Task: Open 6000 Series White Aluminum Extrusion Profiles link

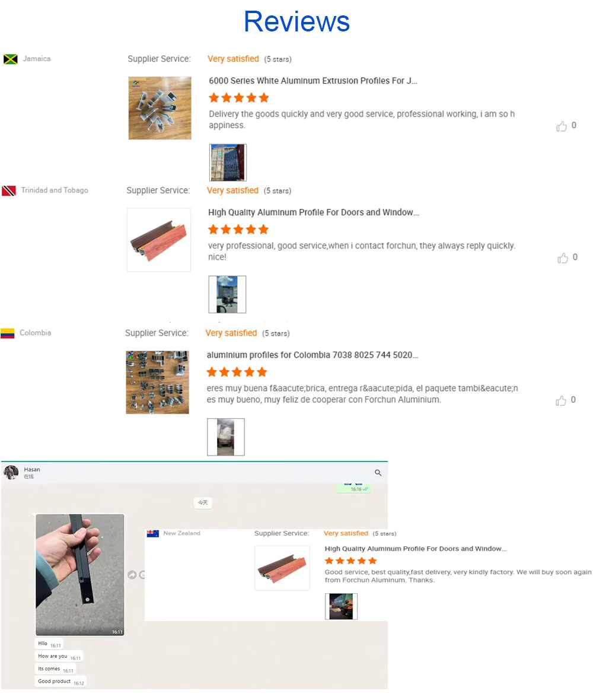Action: (313, 81)
